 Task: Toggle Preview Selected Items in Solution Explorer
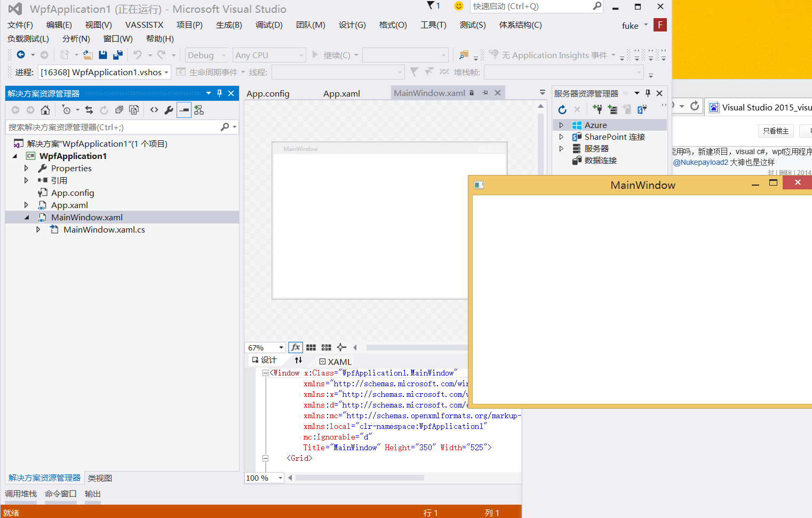[184, 110]
